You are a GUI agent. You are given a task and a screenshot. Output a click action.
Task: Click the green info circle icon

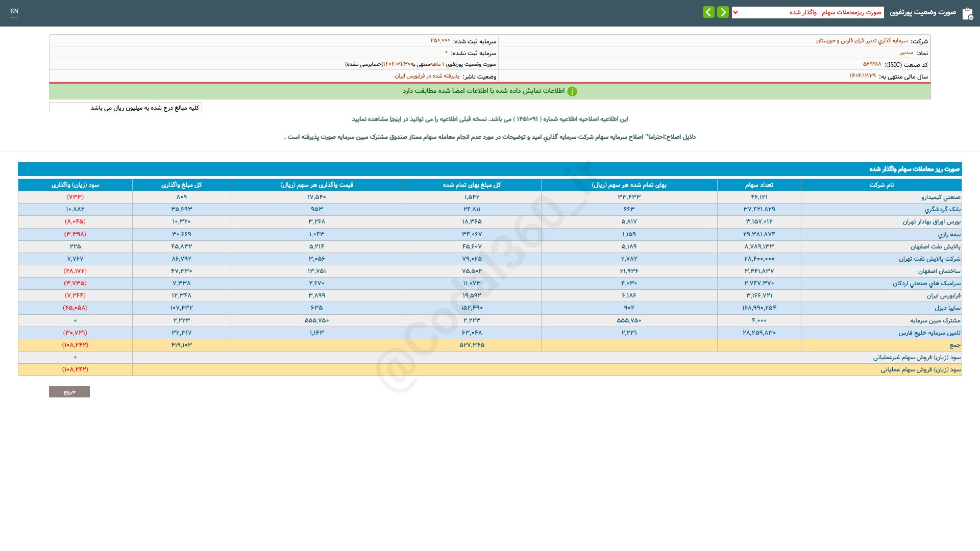pyautogui.click(x=572, y=91)
